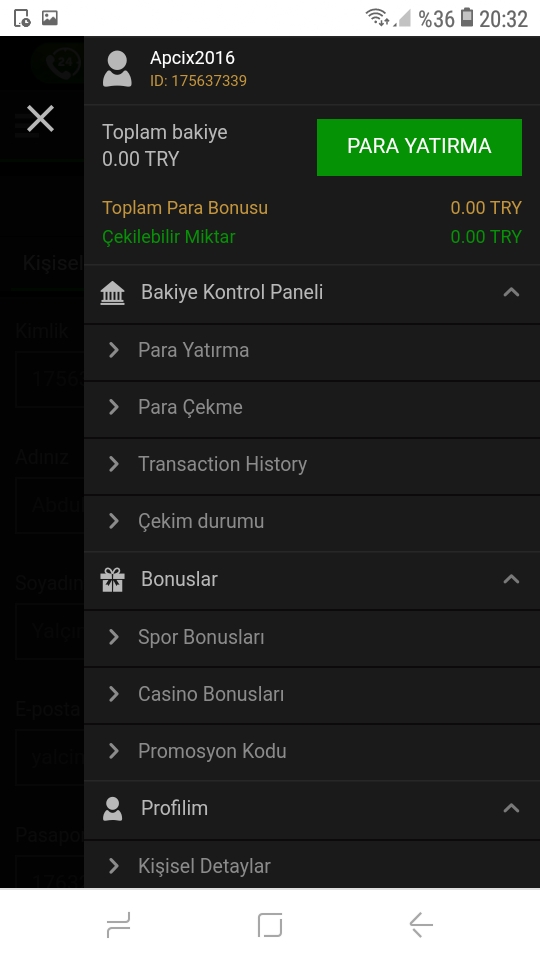
Task: Tap the Android home square icon
Action: point(270,924)
